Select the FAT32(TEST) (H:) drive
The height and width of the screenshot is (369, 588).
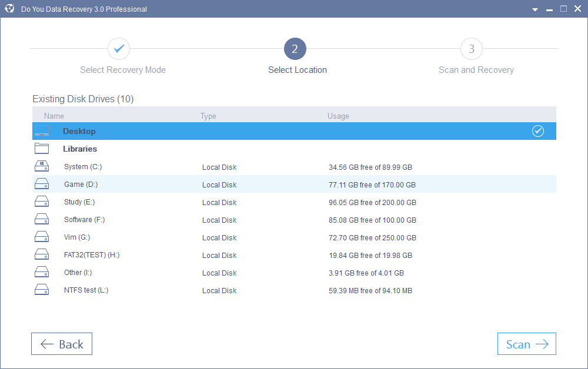pyautogui.click(x=294, y=255)
